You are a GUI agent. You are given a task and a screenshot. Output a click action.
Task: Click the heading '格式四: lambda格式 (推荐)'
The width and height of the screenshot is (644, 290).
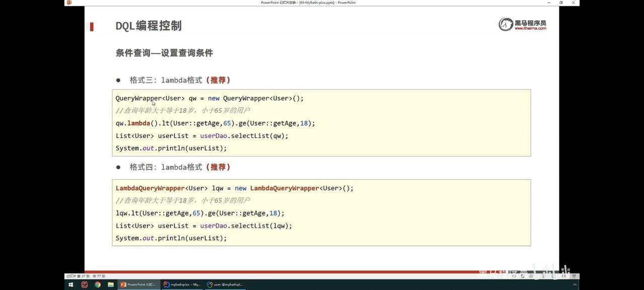click(180, 167)
